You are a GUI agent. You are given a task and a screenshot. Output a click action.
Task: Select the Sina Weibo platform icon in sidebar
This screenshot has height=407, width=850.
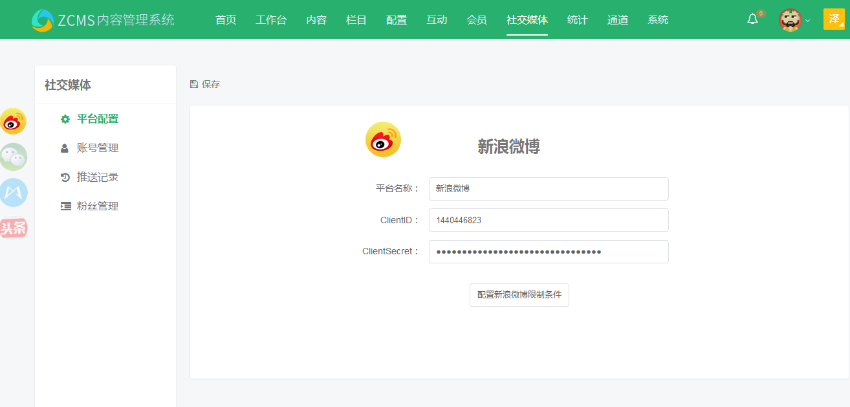tap(13, 121)
